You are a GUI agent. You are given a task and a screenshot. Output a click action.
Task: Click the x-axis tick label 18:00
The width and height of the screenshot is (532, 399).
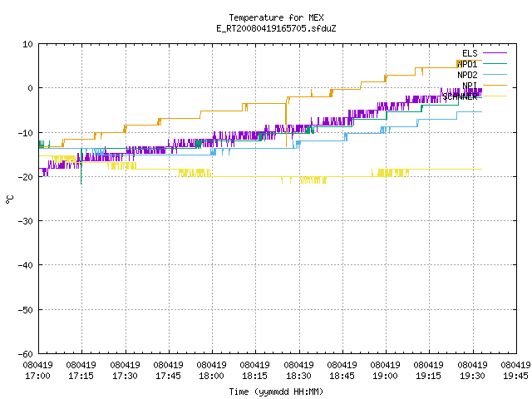coord(211,376)
